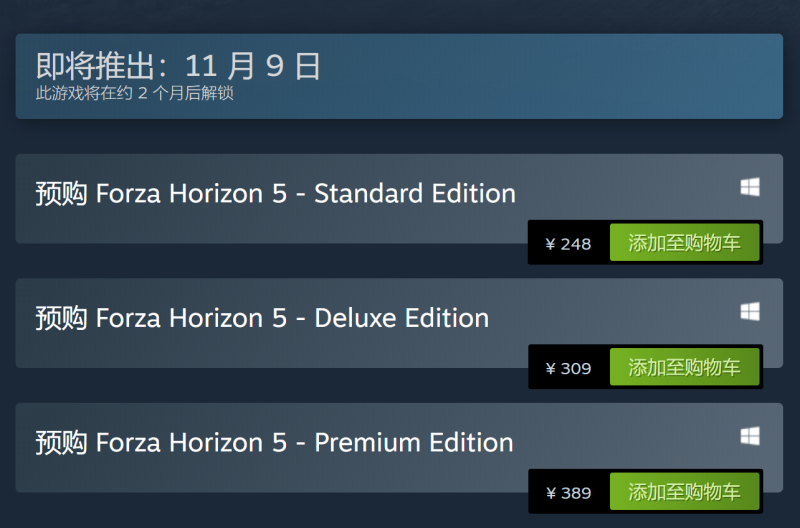The width and height of the screenshot is (800, 528).
Task: Select the Standard Edition purchase panel
Action: [x=399, y=198]
